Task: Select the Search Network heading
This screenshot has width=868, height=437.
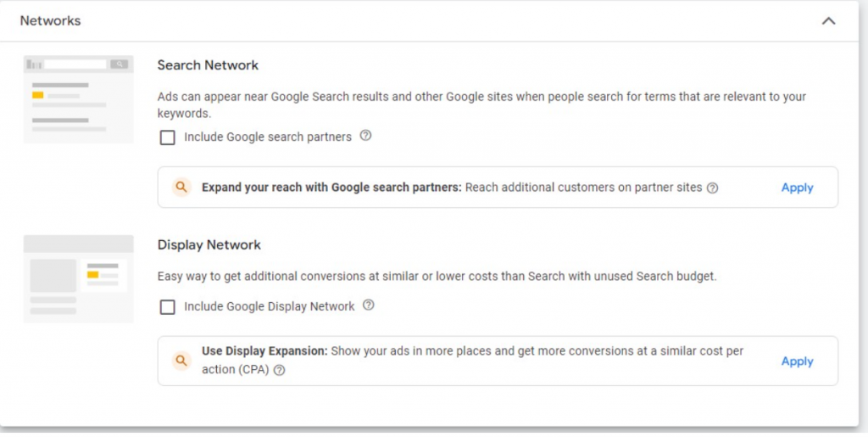Action: click(208, 65)
